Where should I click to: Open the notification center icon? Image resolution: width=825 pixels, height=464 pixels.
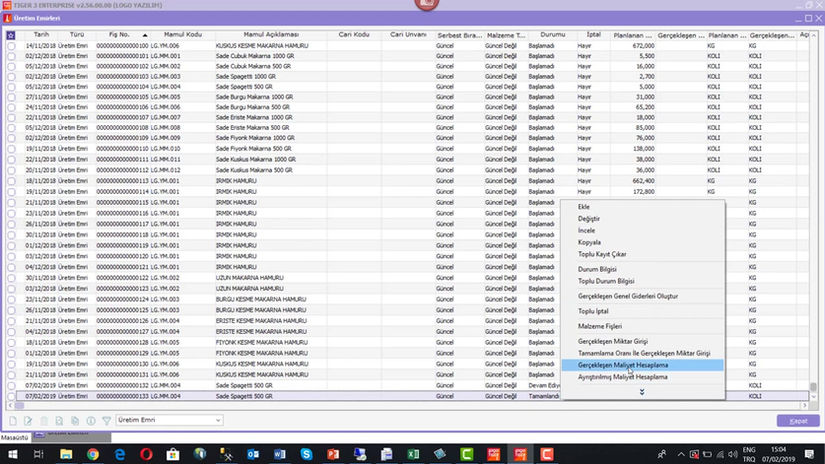[x=809, y=454]
